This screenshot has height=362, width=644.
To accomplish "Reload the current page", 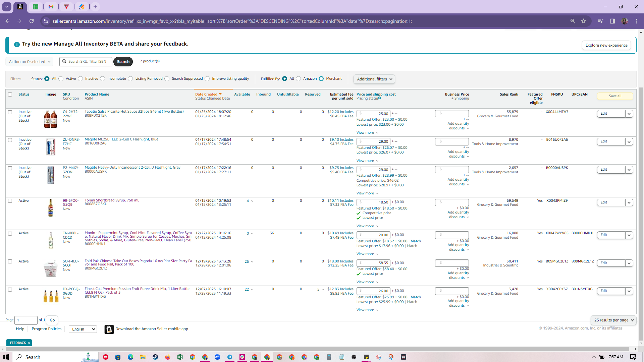I will click(x=32, y=21).
